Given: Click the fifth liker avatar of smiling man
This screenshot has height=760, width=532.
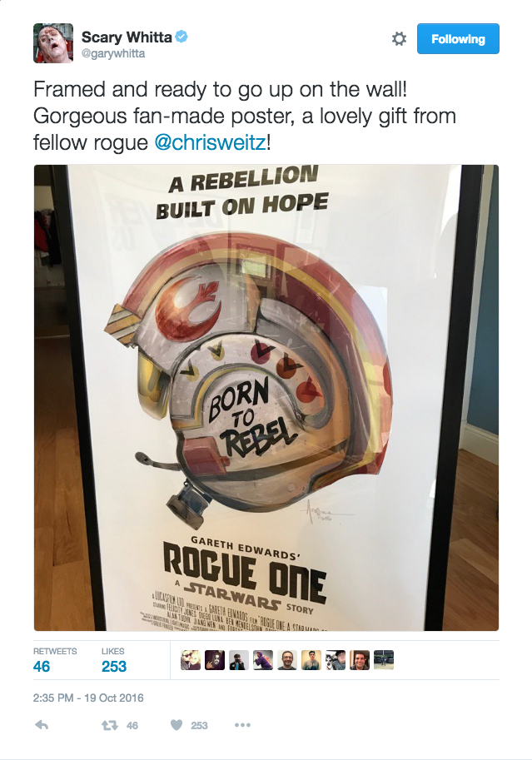Looking at the screenshot, I should (x=287, y=660).
